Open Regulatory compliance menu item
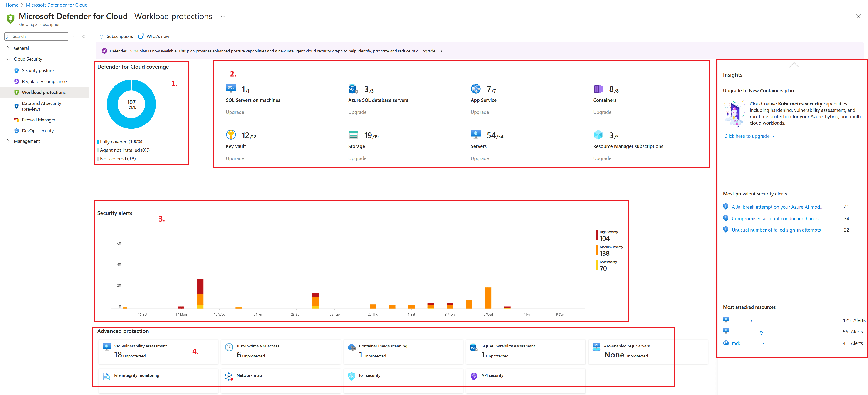This screenshot has width=868, height=395. pyautogui.click(x=44, y=81)
